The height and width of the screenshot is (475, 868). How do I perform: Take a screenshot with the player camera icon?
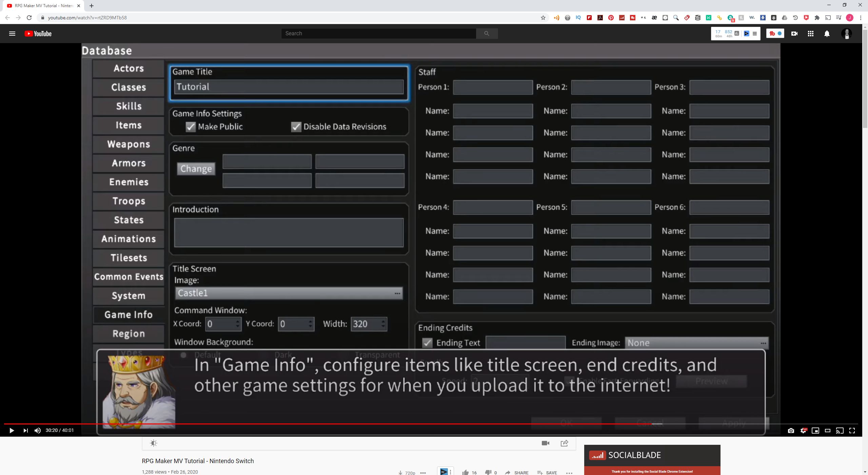tap(791, 431)
